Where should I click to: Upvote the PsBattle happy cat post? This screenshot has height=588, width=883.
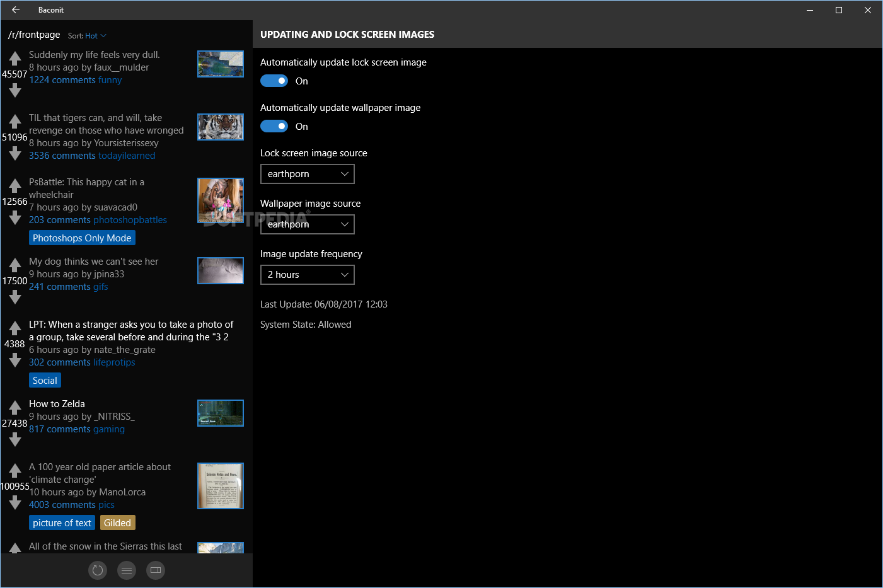click(x=15, y=186)
